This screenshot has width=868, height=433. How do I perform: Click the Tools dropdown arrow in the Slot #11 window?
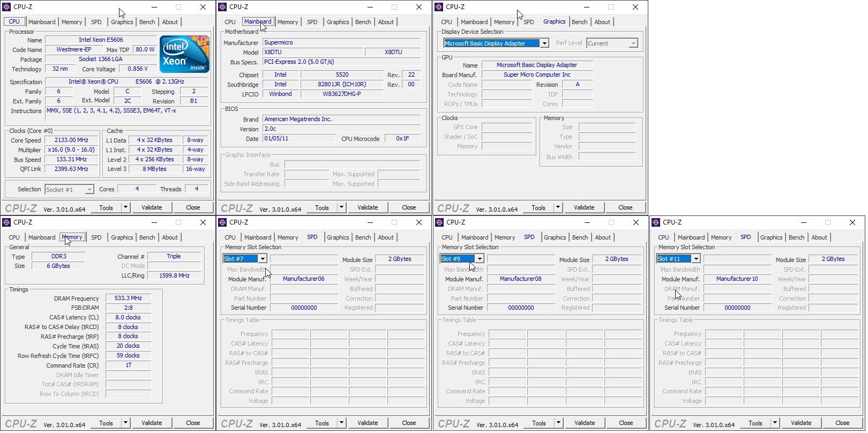(x=775, y=423)
